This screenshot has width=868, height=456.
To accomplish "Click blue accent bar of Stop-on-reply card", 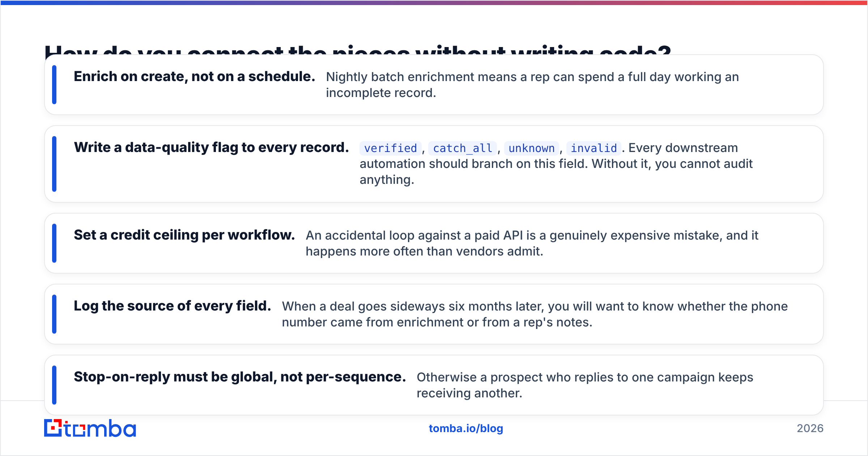I will pyautogui.click(x=54, y=385).
